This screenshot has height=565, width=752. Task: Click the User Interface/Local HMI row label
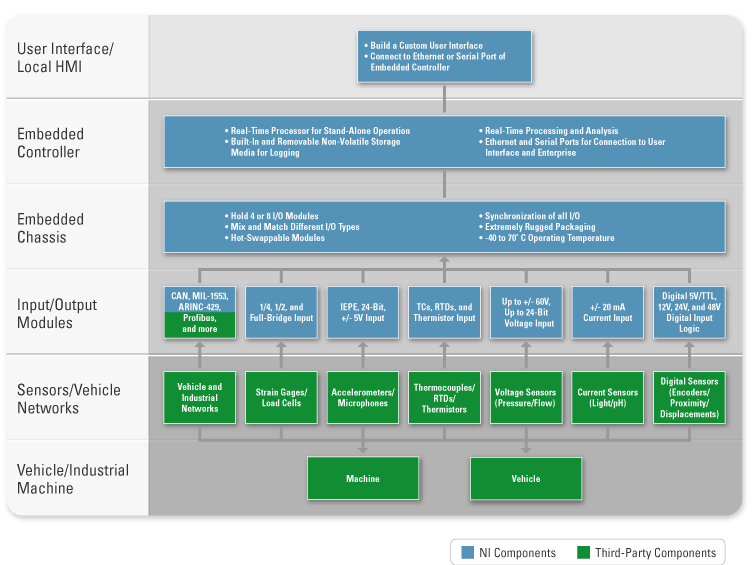click(64, 56)
